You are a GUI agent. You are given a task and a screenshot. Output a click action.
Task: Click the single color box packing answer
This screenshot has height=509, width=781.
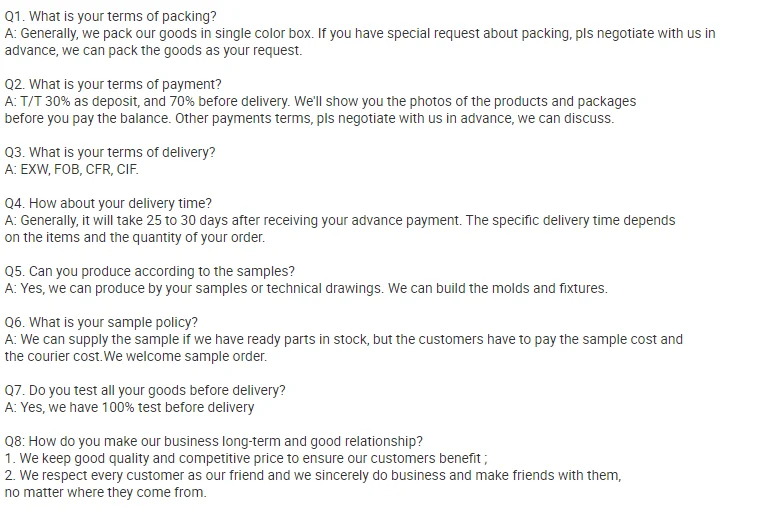[360, 33]
